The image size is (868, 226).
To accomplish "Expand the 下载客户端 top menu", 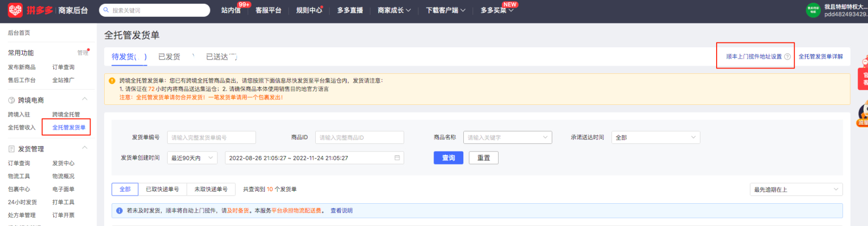I will (x=445, y=10).
